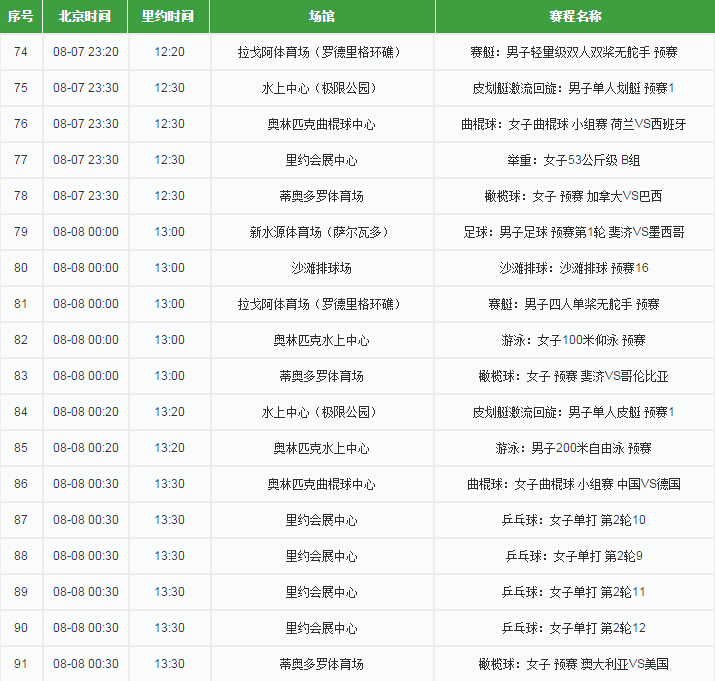Select row number 76 cell
This screenshot has height=681, width=715.
tap(21, 124)
